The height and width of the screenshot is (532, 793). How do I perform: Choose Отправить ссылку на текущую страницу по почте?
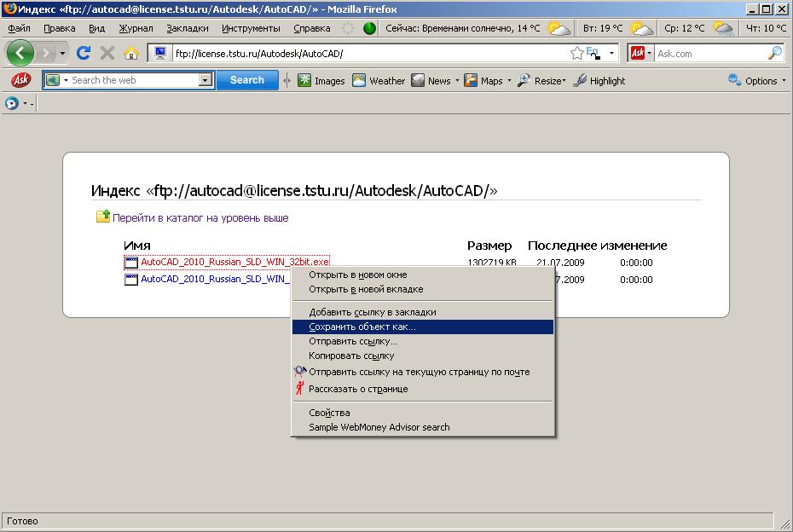coord(423,372)
